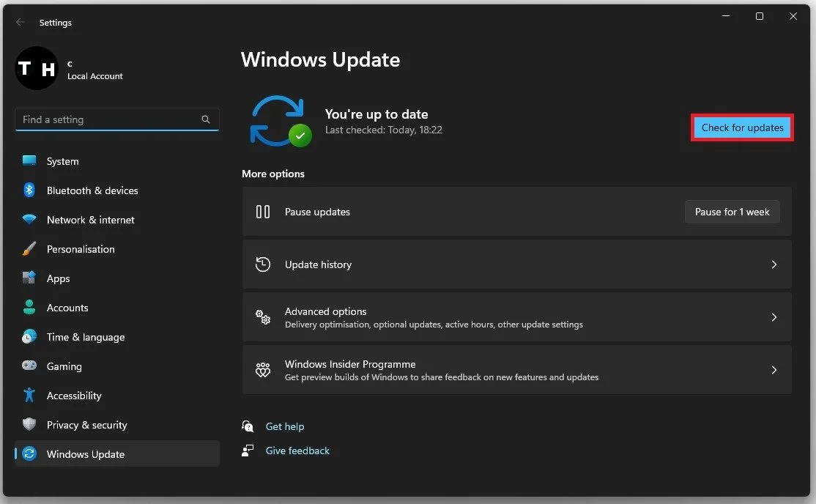Click the Gaming controller icon

pyautogui.click(x=29, y=366)
